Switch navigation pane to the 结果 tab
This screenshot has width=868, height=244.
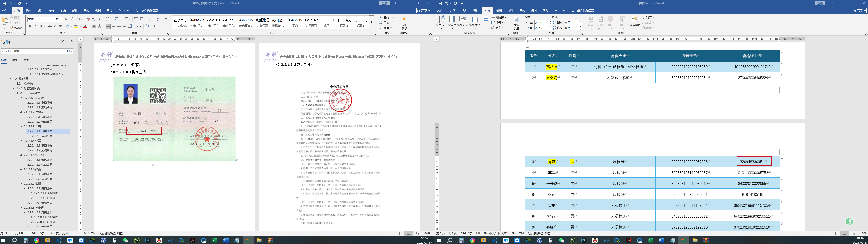26,60
